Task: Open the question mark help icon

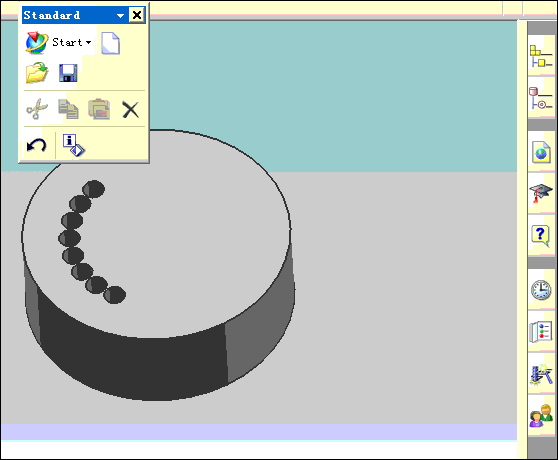Action: (540, 236)
